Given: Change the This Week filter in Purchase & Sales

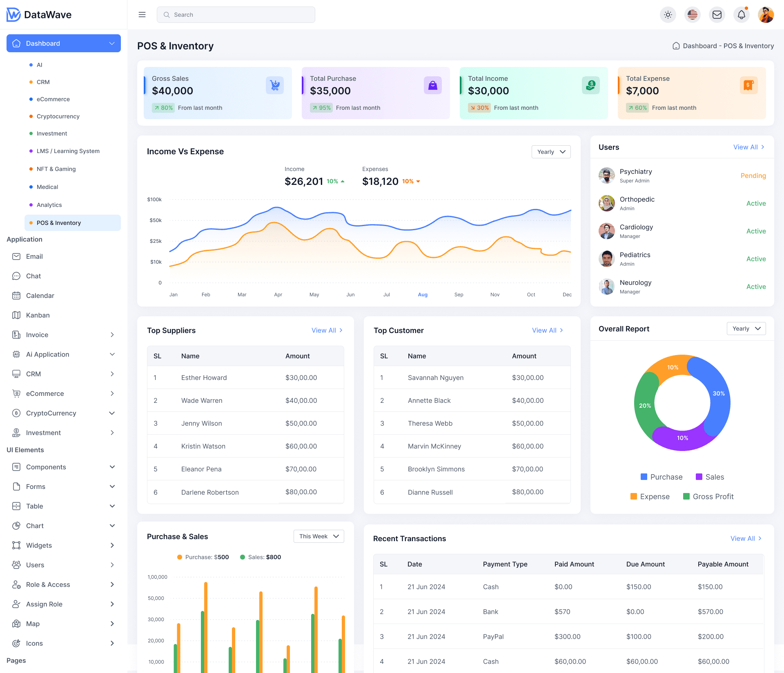Looking at the screenshot, I should [318, 536].
